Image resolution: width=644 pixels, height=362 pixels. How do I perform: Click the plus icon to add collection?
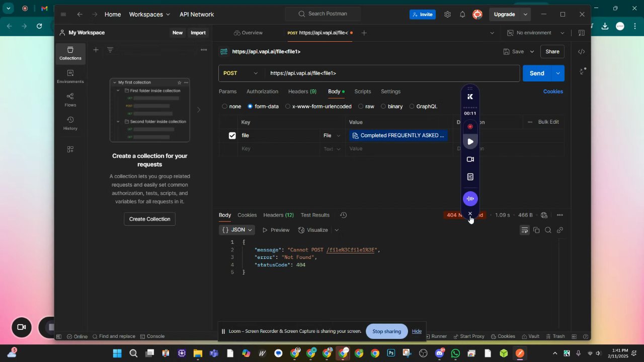click(96, 50)
